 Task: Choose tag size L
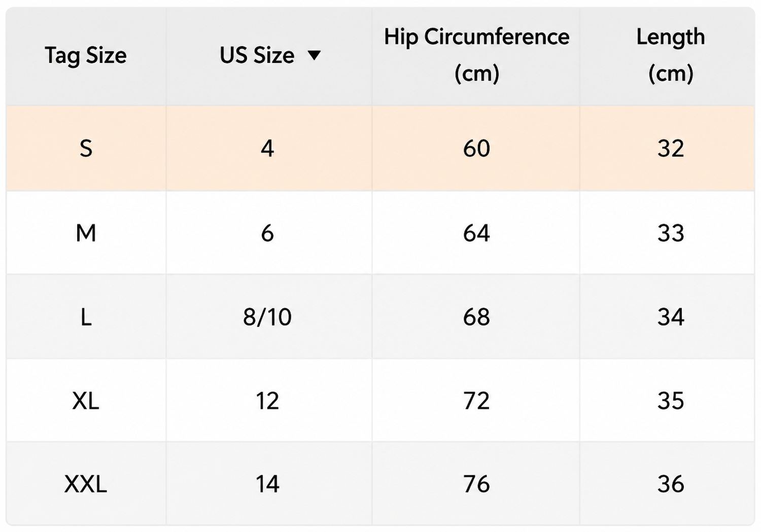click(86, 317)
